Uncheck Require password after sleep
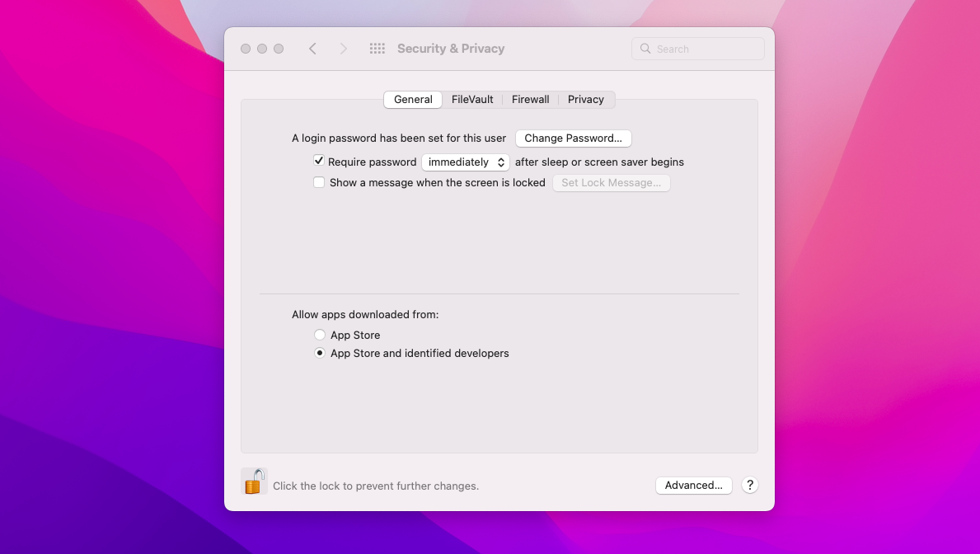Image resolution: width=980 pixels, height=554 pixels. 319,161
